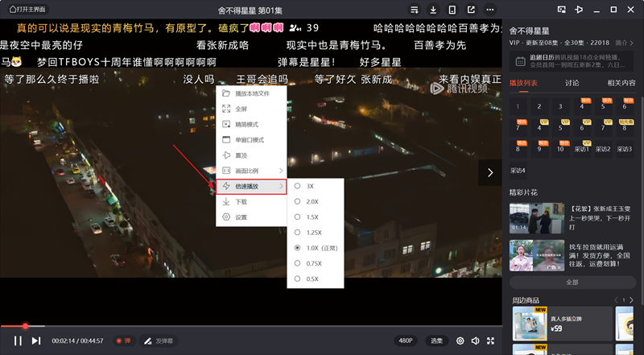The image size is (644, 355).
Task: Click the 发弹幕 send-danmaku button
Action: click(159, 341)
